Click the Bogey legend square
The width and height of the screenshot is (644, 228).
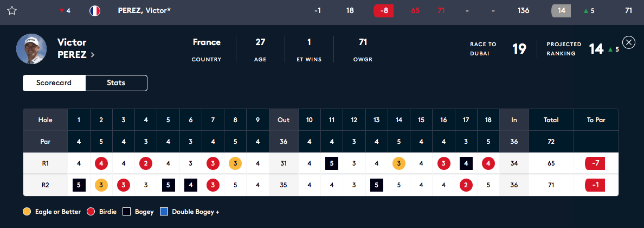tap(126, 212)
